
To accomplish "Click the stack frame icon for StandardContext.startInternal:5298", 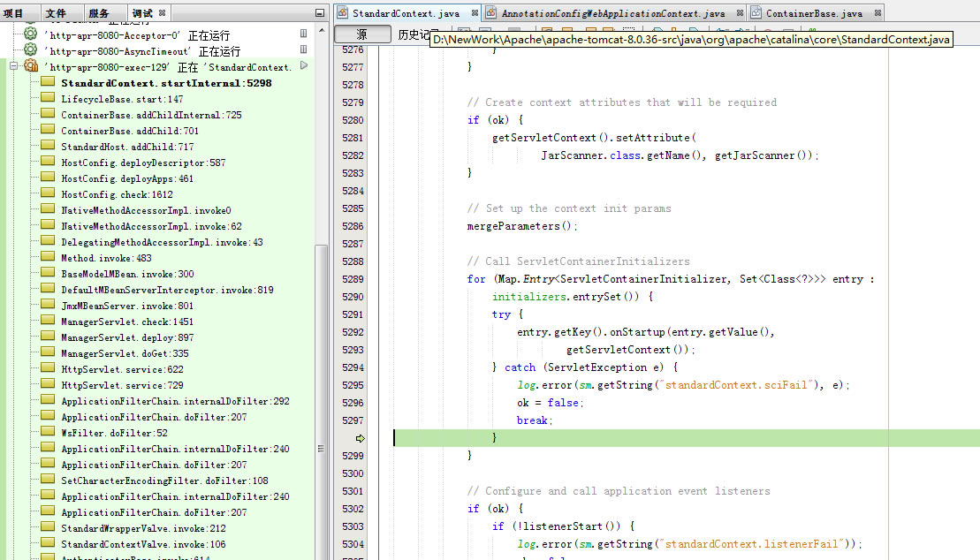I will [48, 81].
